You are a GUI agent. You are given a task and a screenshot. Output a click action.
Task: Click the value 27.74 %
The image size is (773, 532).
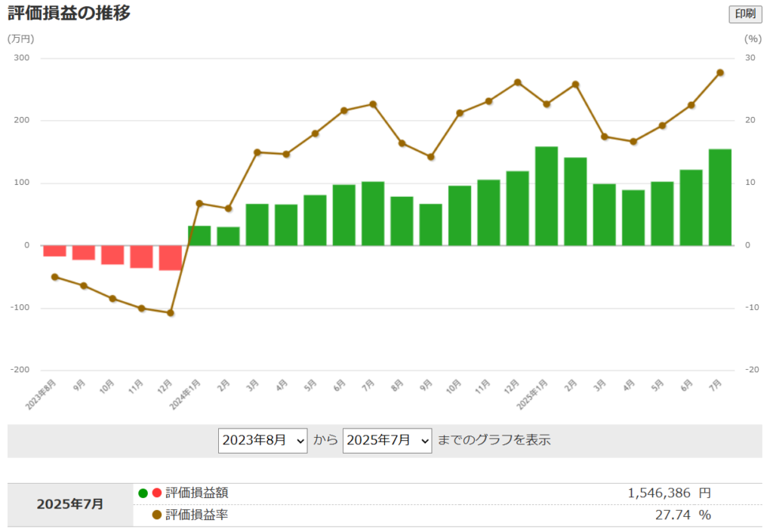[682, 515]
